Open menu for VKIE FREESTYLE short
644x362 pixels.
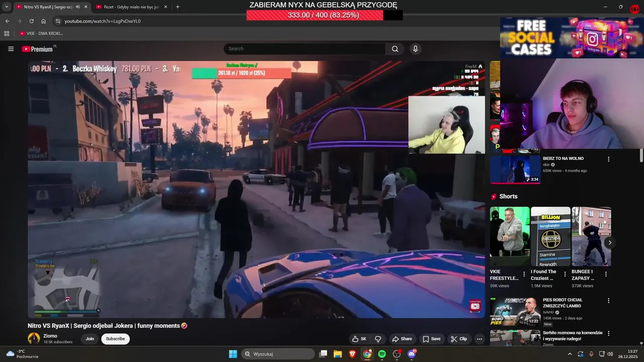tap(524, 275)
